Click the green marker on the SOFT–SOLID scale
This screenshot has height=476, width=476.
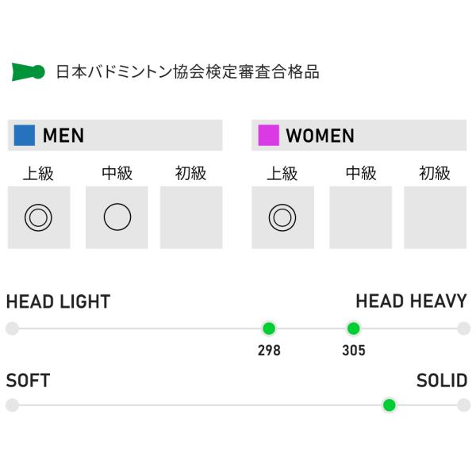click(x=389, y=405)
